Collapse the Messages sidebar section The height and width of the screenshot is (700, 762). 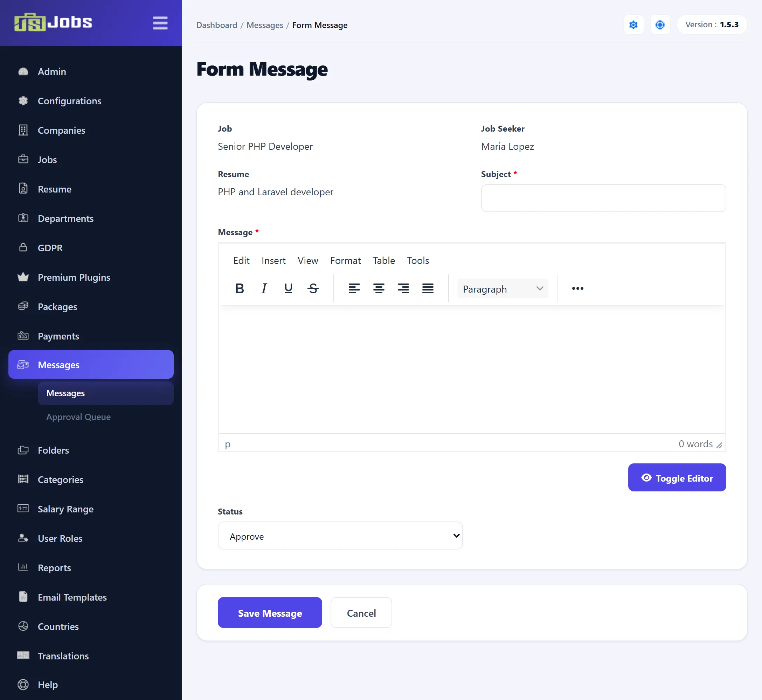point(91,364)
